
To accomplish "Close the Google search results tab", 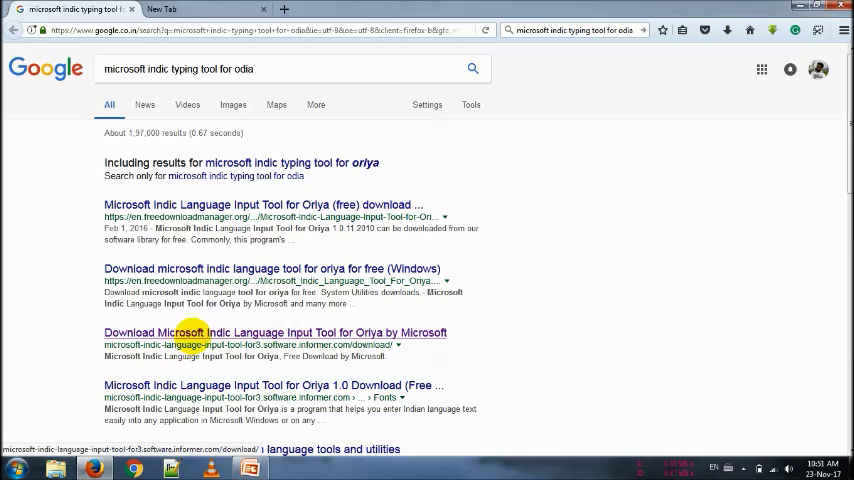I will click(x=132, y=9).
